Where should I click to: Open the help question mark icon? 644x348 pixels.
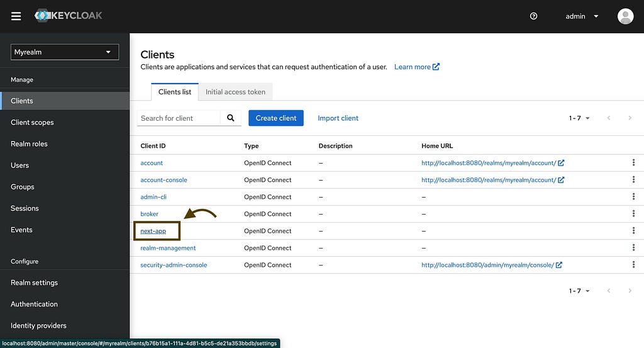coord(534,16)
